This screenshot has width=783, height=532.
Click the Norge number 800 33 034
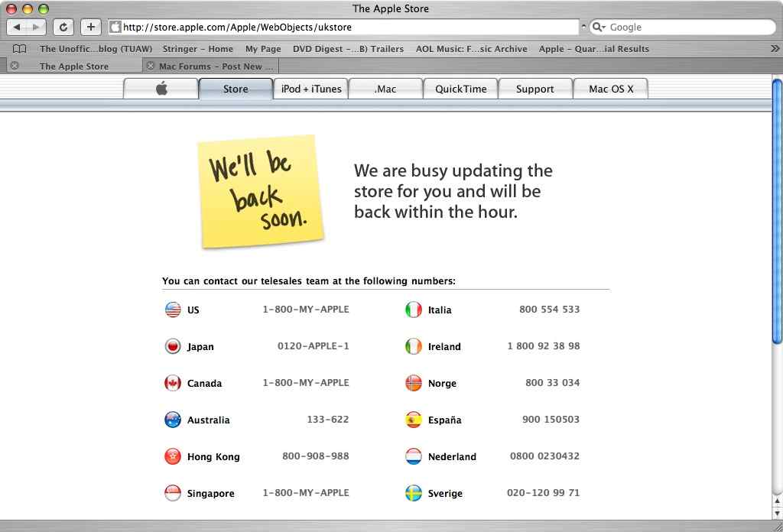(x=552, y=383)
